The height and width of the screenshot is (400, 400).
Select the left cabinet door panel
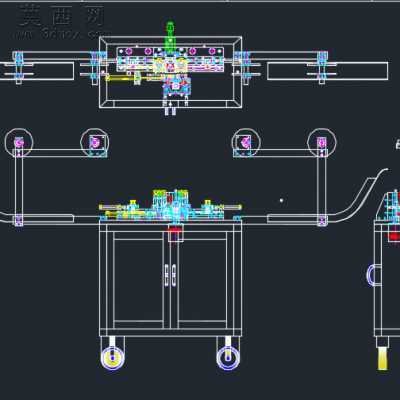(138, 280)
